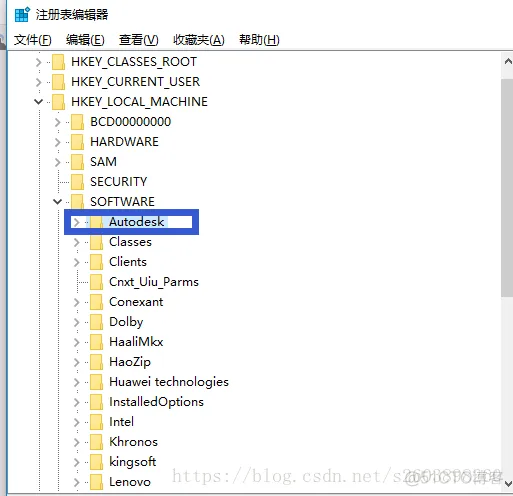Select the Autodesk key label
Image resolution: width=513 pixels, height=496 pixels.
(137, 222)
